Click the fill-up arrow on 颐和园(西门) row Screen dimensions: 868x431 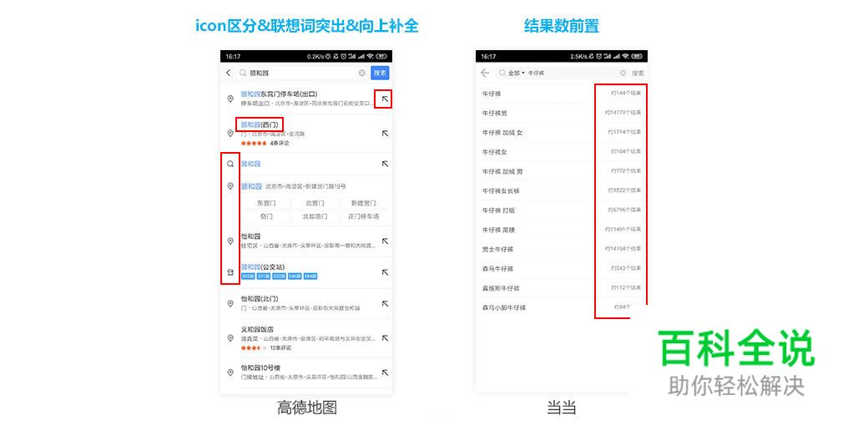tap(386, 133)
